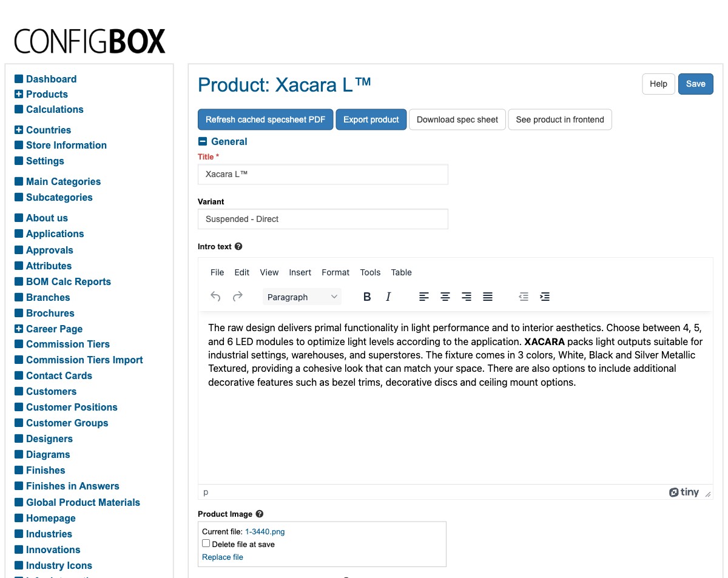Image resolution: width=728 pixels, height=578 pixels.
Task: Click the ConfigBox logo
Action: pyautogui.click(x=90, y=41)
